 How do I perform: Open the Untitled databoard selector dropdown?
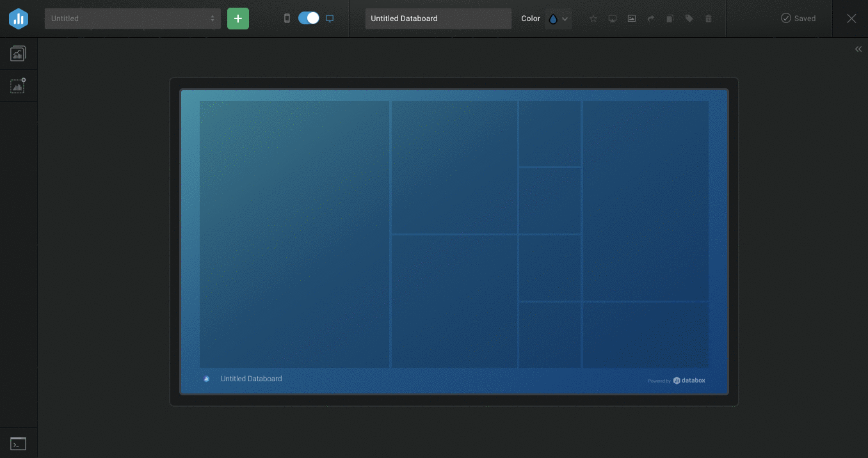[133, 19]
